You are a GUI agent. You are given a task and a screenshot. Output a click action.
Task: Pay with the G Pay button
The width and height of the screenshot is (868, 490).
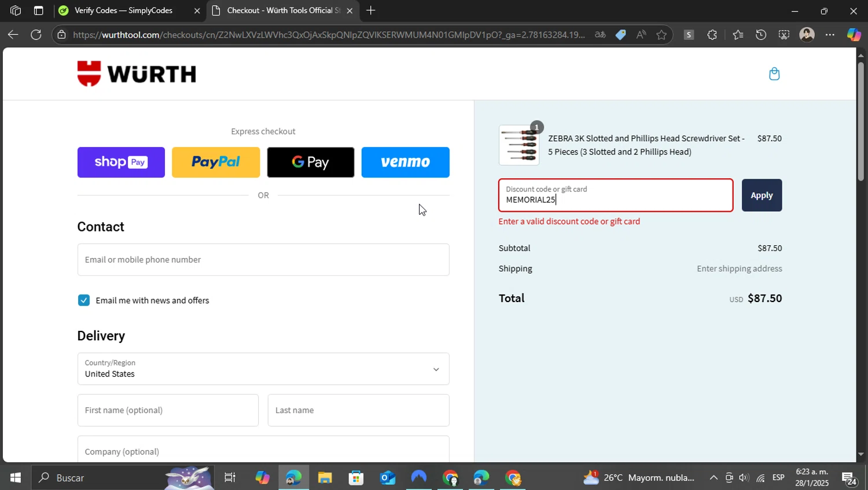tap(311, 162)
